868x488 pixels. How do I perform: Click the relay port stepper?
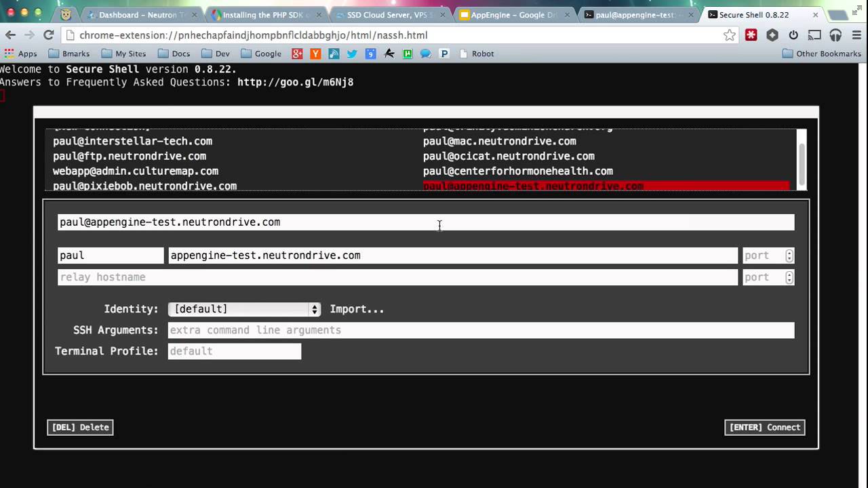point(789,277)
